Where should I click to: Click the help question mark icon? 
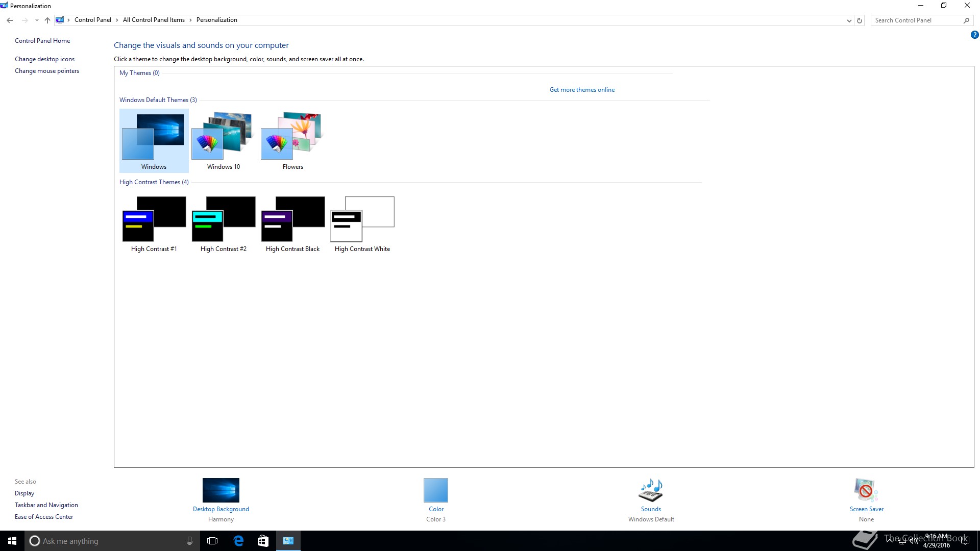click(974, 35)
